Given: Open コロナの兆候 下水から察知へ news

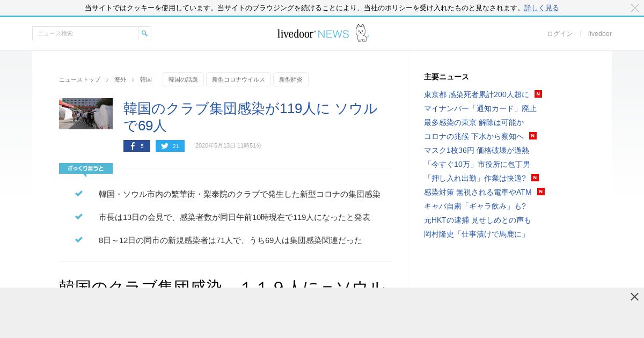Looking at the screenshot, I should (474, 136).
